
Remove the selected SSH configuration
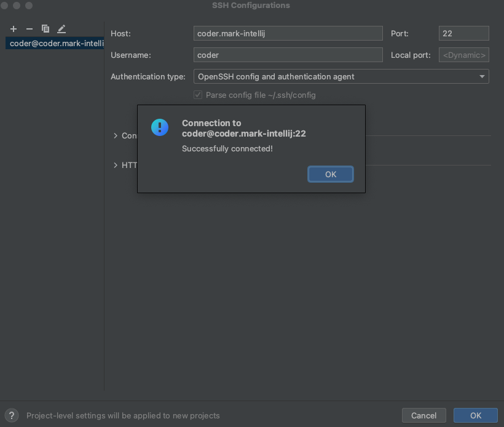coord(29,28)
